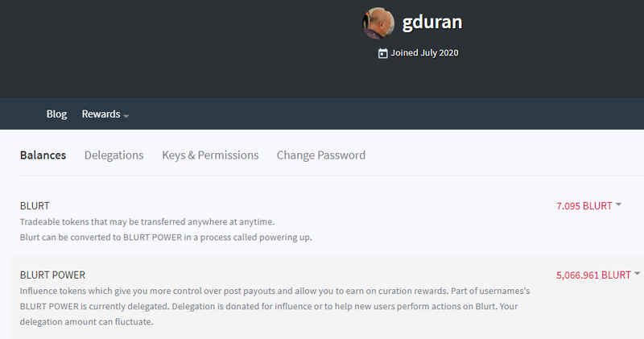The width and height of the screenshot is (644, 339).
Task: Click the caret icon after 5,066.961 BLURT
Action: pos(637,273)
